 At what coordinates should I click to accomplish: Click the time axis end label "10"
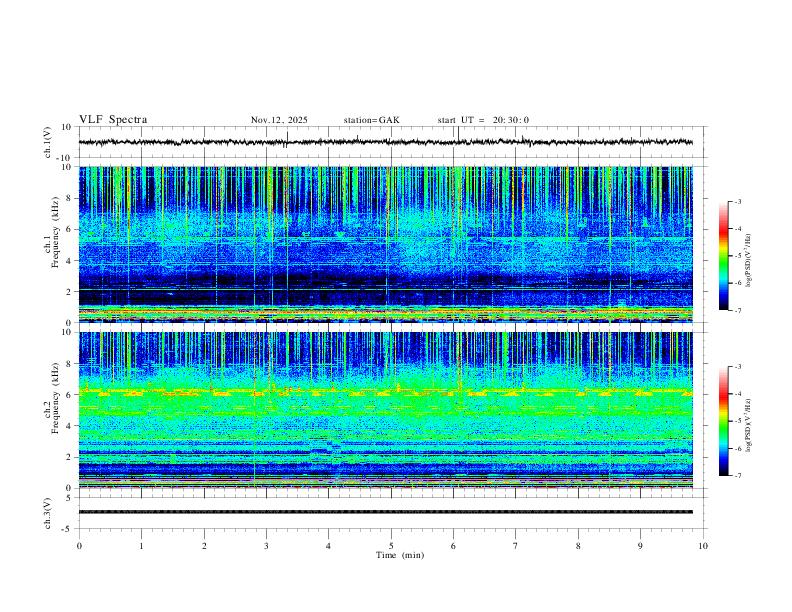(x=703, y=546)
